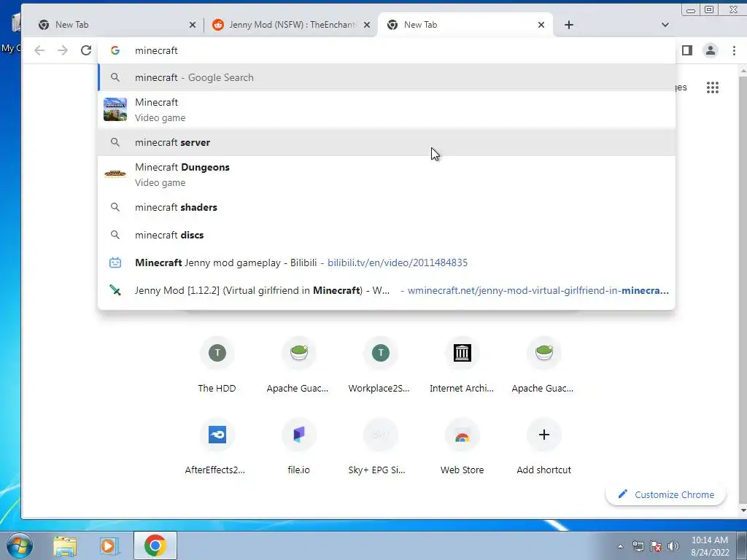Open wminecraft.net Jenny Mod suggestion
The width and height of the screenshot is (747, 560).
click(387, 290)
